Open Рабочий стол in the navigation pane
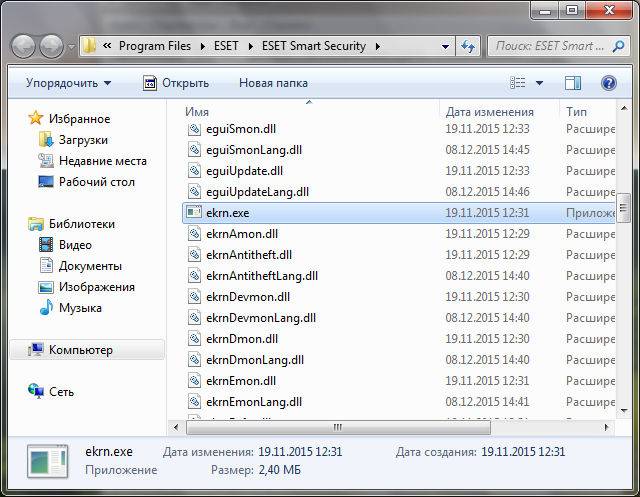640x497 pixels. pyautogui.click(x=86, y=182)
